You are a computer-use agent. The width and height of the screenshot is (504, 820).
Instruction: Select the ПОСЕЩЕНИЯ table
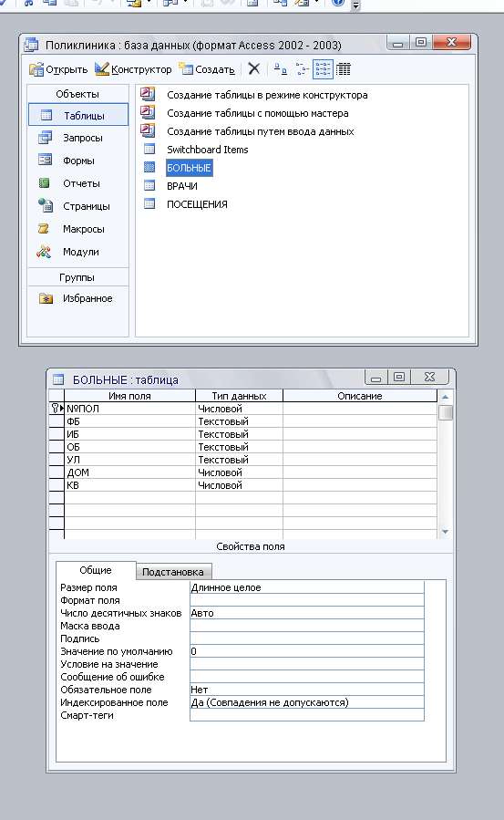[197, 204]
